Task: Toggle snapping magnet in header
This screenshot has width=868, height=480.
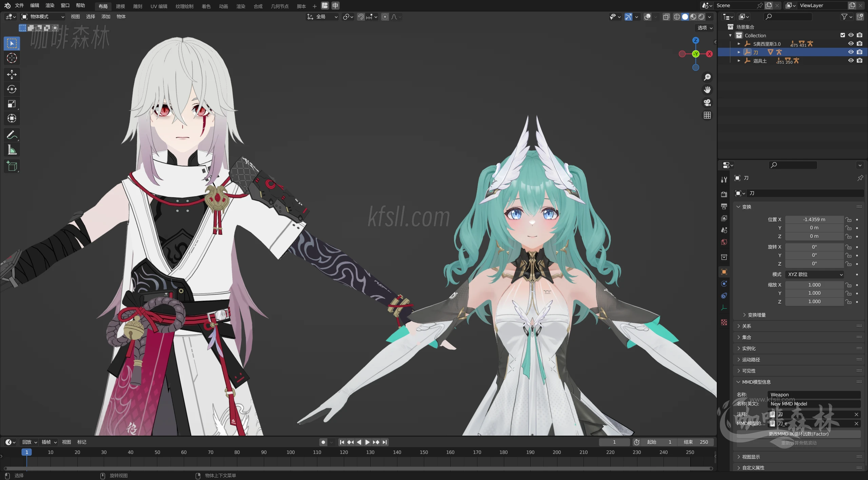Action: [361, 17]
